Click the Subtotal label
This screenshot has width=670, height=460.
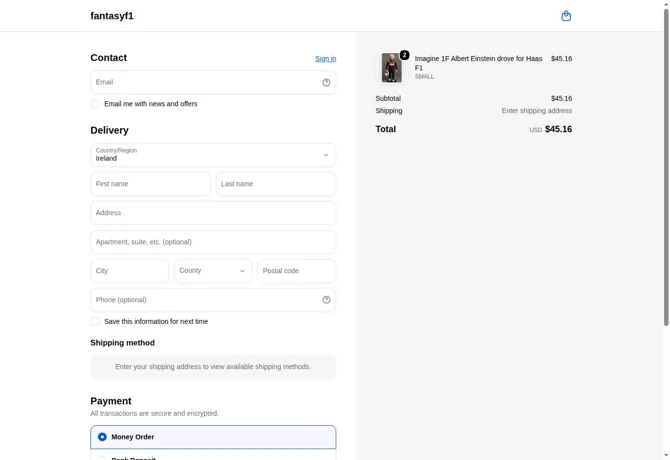tap(388, 98)
